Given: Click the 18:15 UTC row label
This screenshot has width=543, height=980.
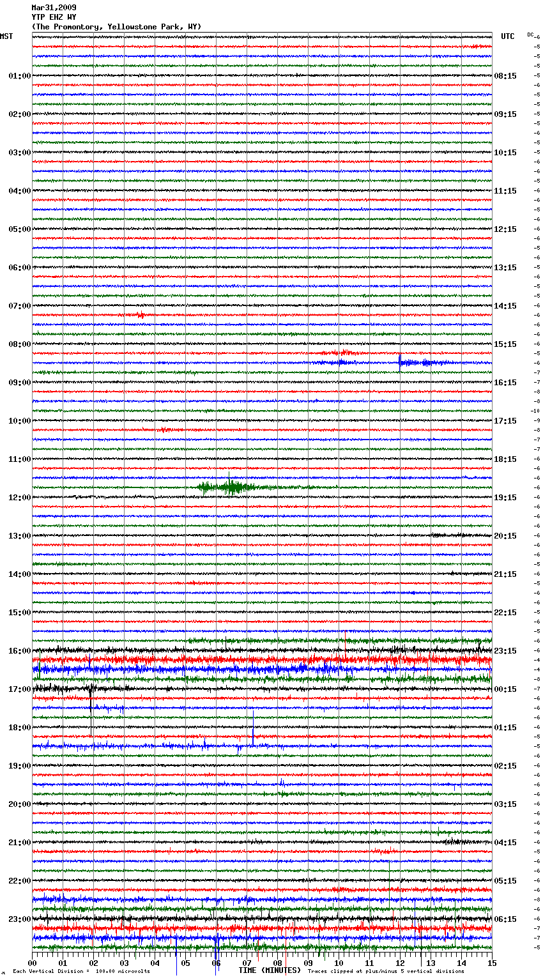Looking at the screenshot, I should click(505, 459).
